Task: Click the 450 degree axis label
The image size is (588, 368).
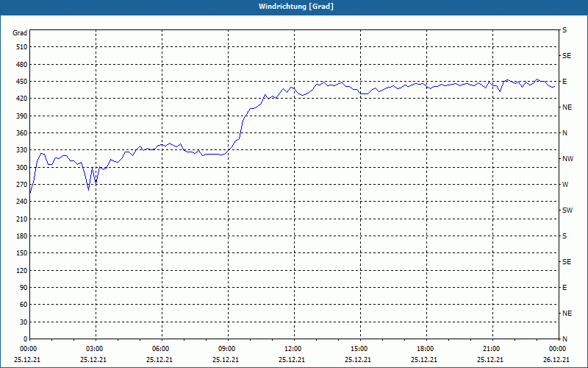Action: 22,82
